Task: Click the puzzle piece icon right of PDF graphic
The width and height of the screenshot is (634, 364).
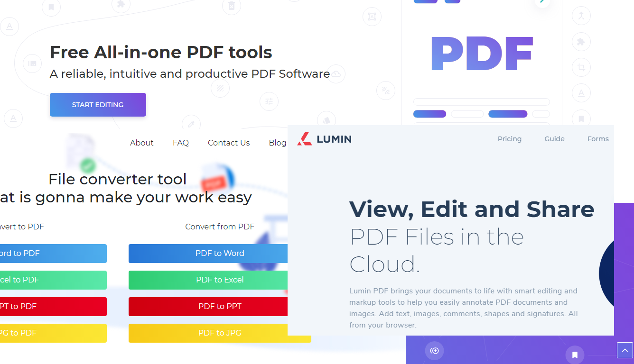Action: (581, 42)
